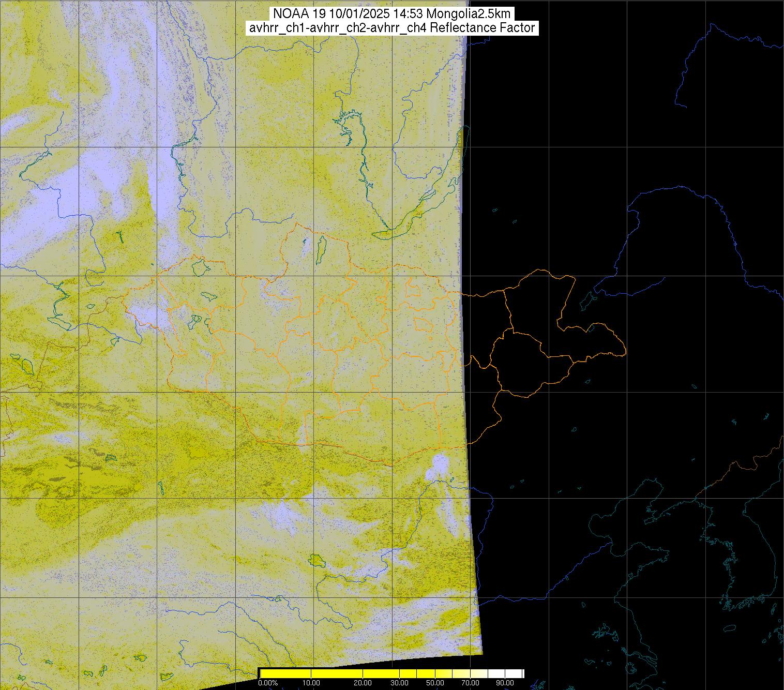Click the reflectance color scale bar
Screen dimensions: 784x690
(391, 673)
